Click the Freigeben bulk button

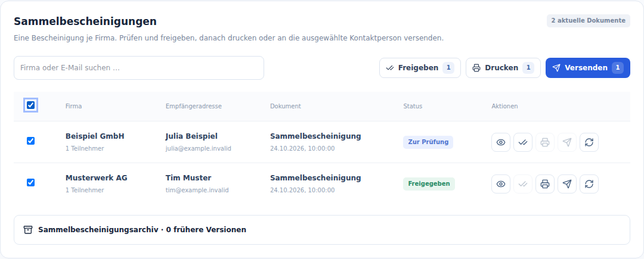point(420,68)
